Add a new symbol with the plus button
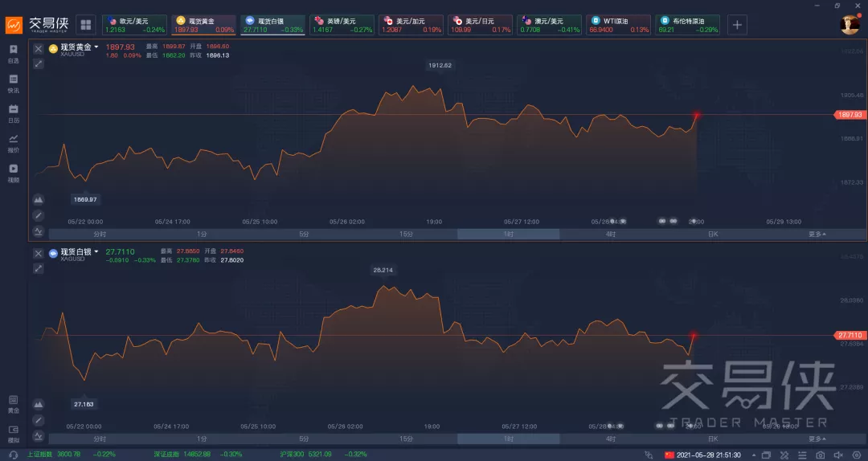 737,25
